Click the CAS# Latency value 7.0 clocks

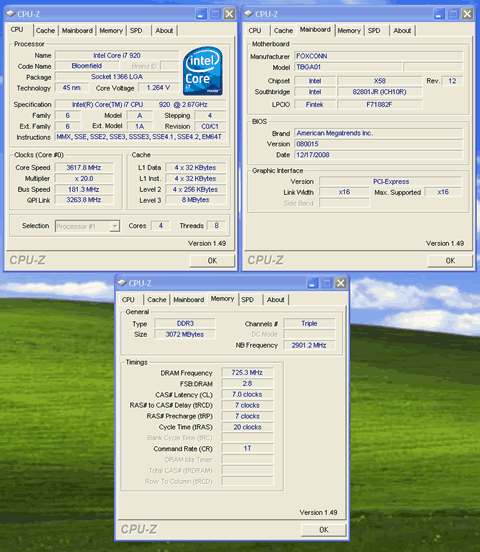(247, 394)
